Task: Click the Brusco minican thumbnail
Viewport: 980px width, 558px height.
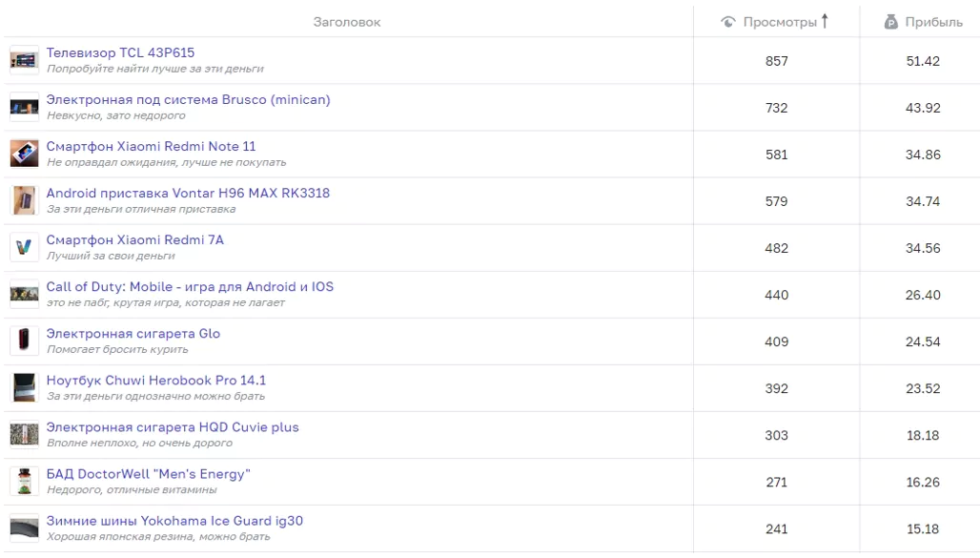Action: click(25, 107)
